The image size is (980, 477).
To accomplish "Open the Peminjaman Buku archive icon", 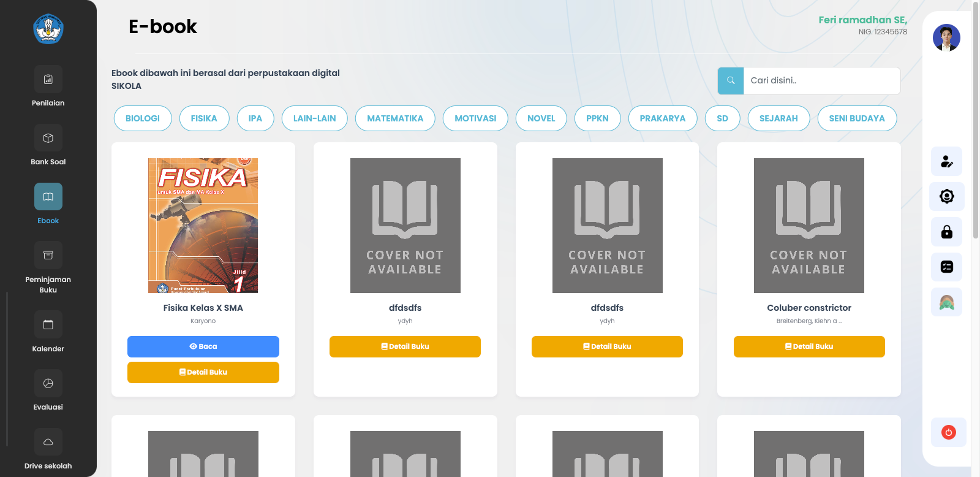I will click(48, 256).
